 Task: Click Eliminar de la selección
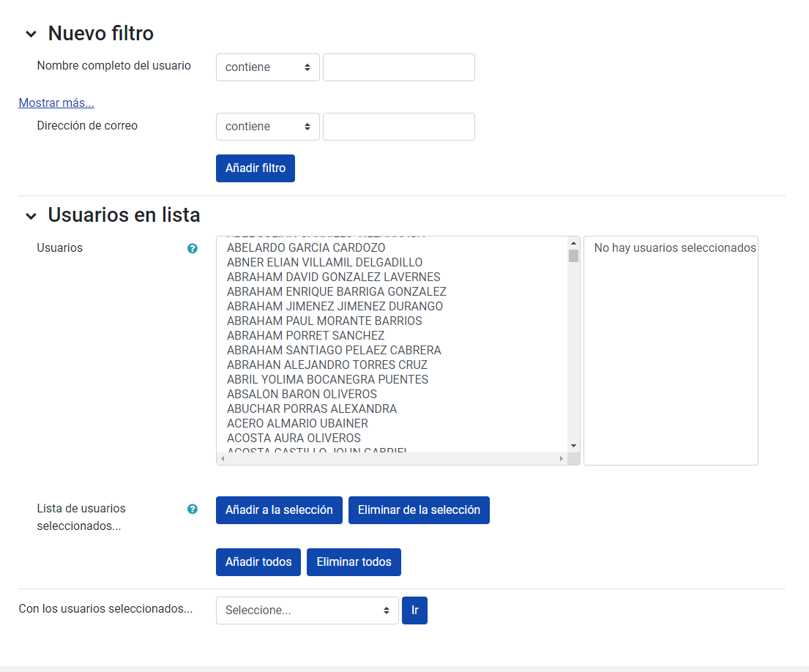419,509
